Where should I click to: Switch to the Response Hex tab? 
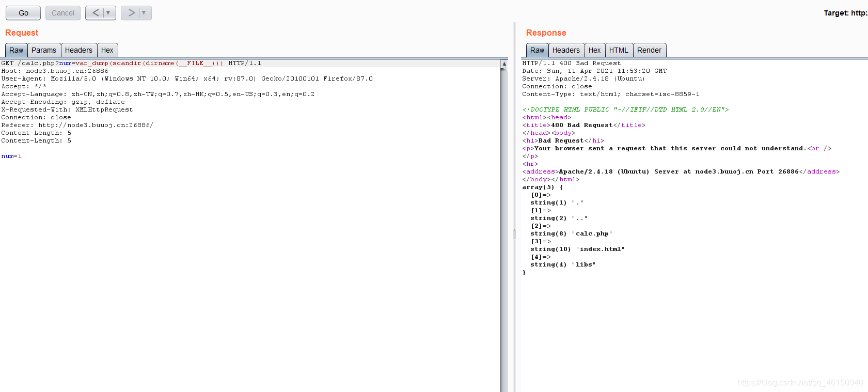pos(595,50)
